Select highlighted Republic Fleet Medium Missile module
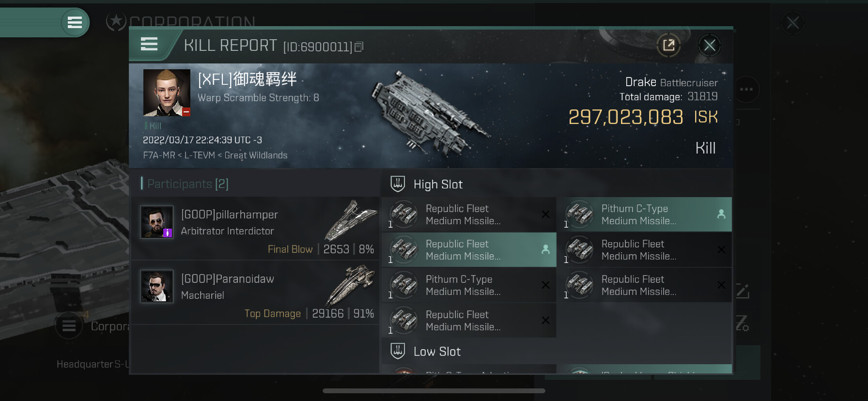 pos(469,250)
